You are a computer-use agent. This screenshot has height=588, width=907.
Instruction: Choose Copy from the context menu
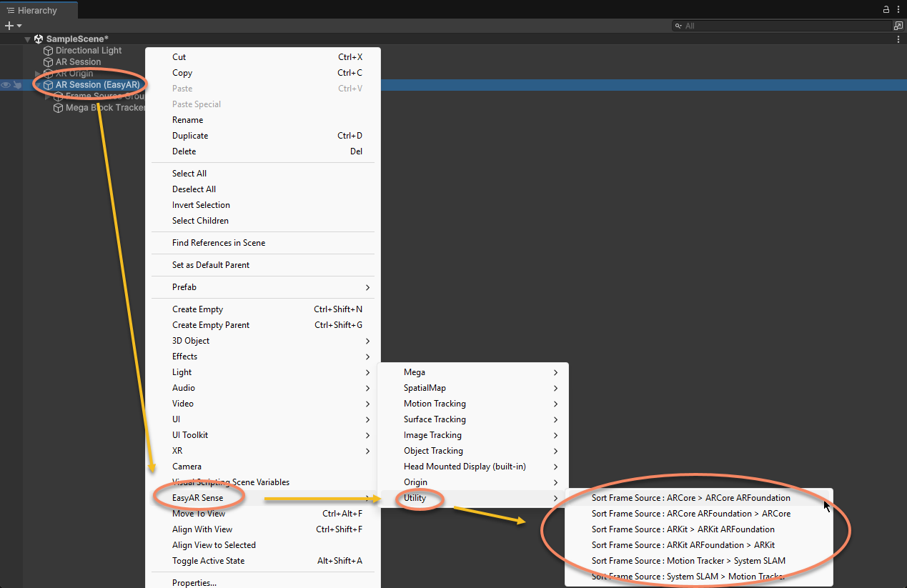click(x=263, y=73)
